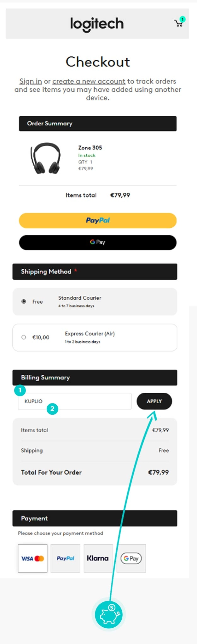Click the step 1 marker badge

tap(20, 390)
